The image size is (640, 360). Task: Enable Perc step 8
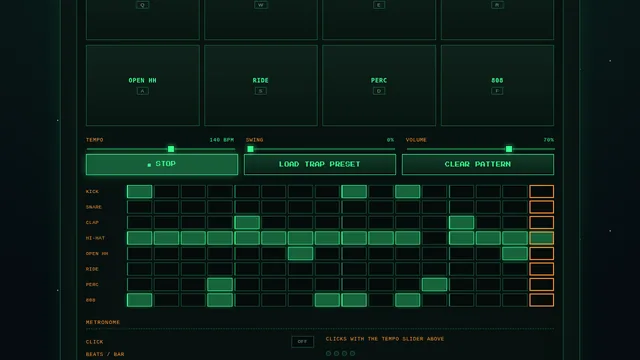(x=327, y=284)
